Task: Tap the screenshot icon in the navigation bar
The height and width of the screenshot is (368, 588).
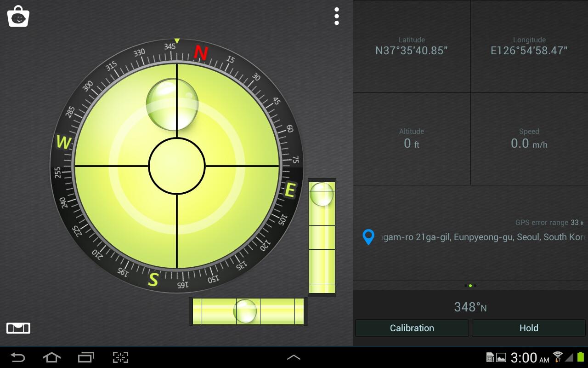Action: [120, 357]
